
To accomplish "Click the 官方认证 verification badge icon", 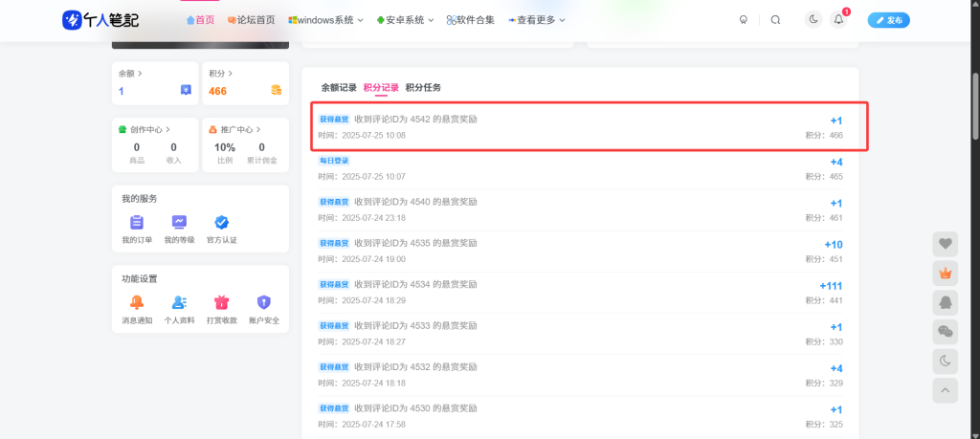I will tap(221, 222).
